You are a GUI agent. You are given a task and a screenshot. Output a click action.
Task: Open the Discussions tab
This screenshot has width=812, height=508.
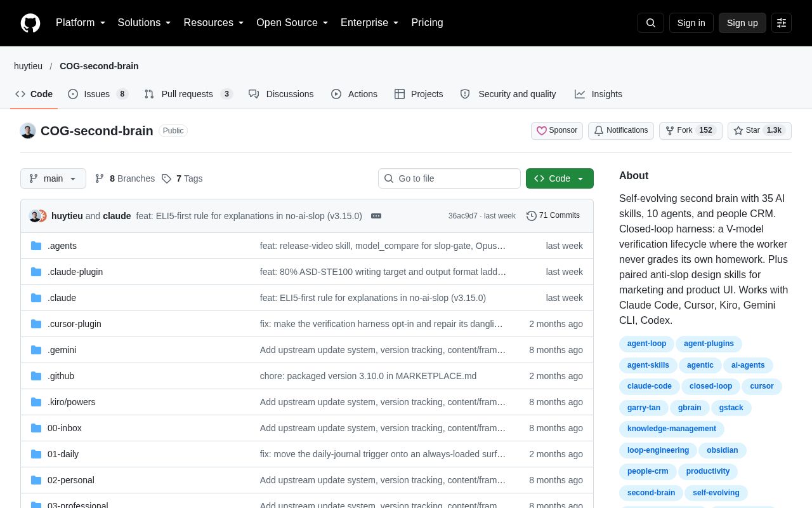281,94
